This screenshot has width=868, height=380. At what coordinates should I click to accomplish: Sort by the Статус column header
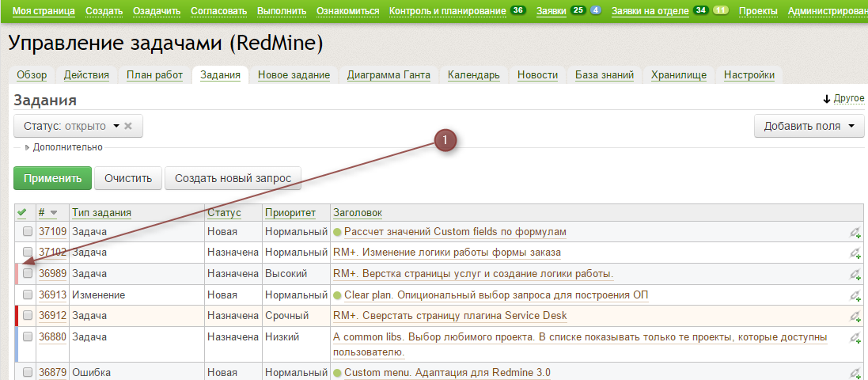(x=224, y=213)
